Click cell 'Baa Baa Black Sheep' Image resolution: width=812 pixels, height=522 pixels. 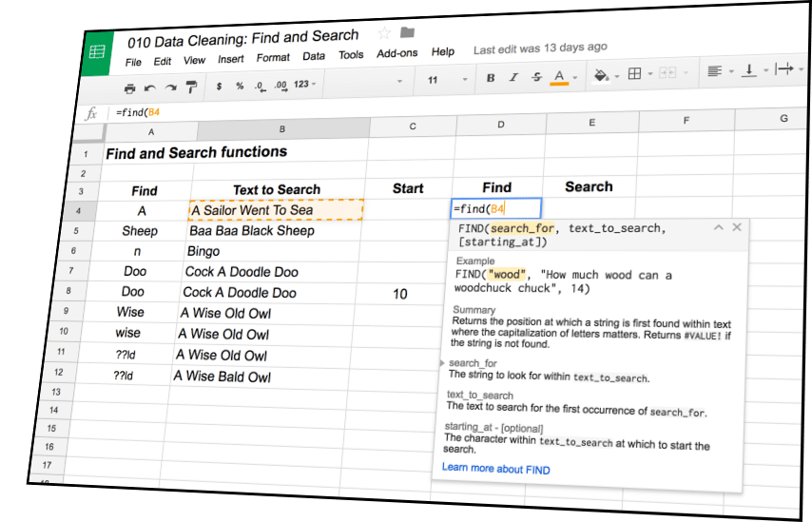click(x=274, y=230)
